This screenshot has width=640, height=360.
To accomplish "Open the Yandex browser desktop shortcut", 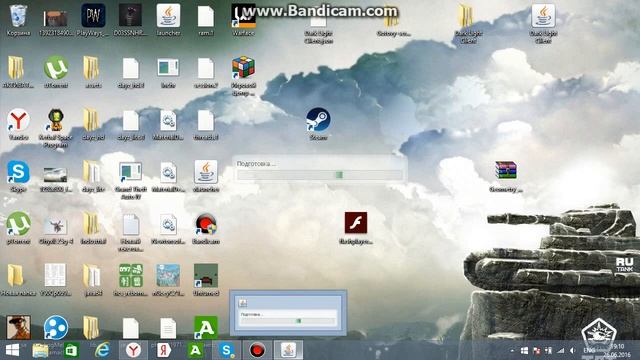I will [x=18, y=120].
